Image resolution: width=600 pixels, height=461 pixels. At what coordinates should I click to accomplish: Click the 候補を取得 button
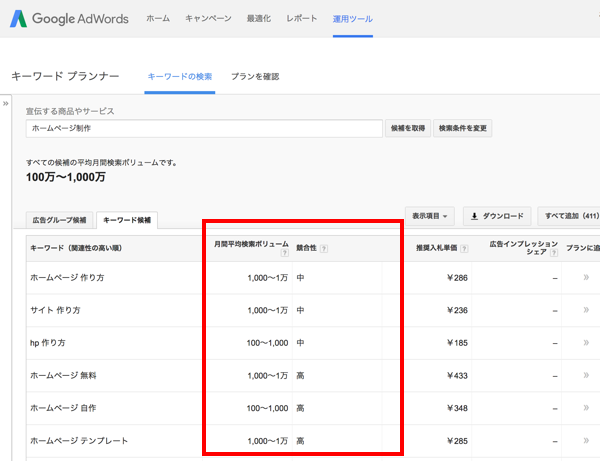point(408,128)
